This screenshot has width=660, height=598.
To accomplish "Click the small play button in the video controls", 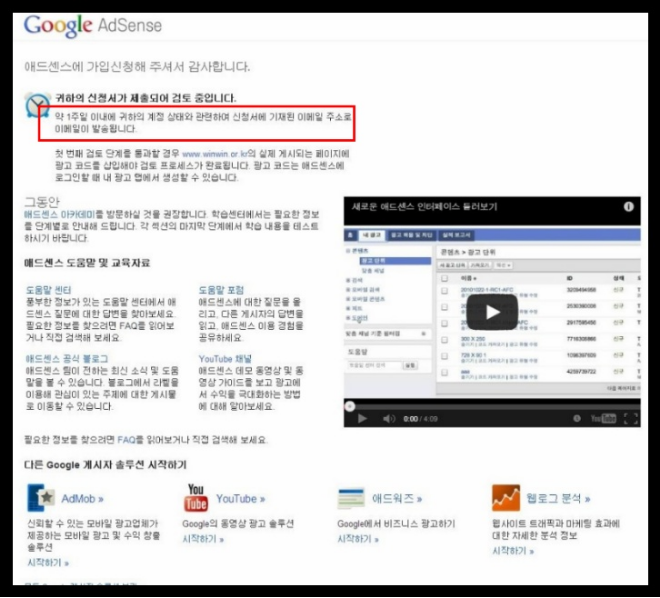I will pos(362,419).
